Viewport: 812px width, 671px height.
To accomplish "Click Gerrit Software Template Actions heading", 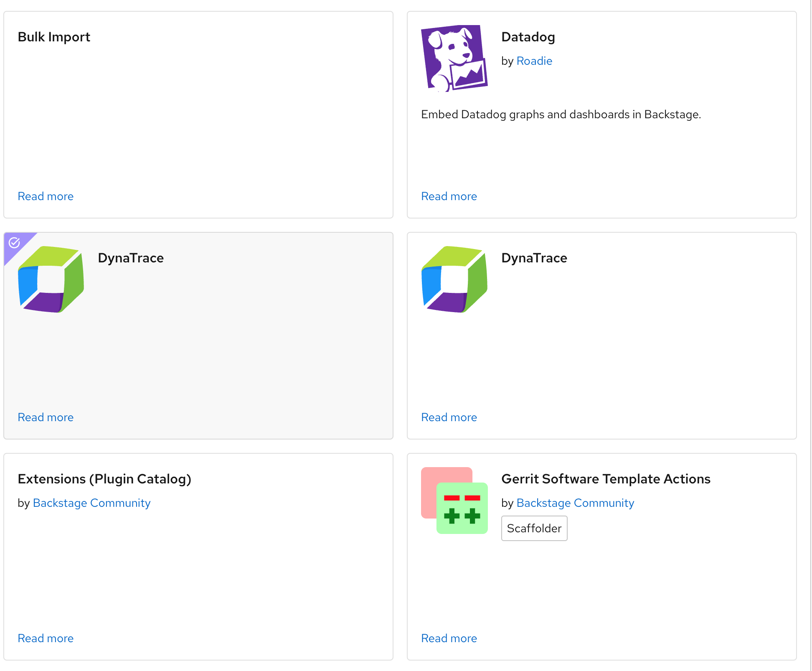I will tap(605, 479).
